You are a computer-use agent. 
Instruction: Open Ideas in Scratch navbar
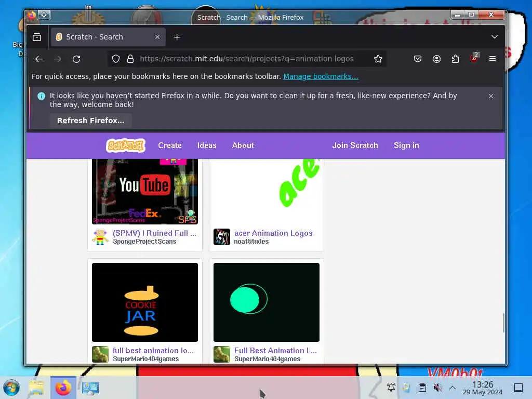click(x=207, y=145)
